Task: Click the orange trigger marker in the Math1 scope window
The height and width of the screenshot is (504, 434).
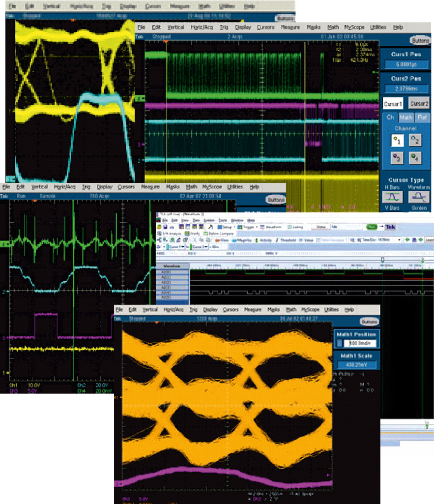Action: [157, 322]
